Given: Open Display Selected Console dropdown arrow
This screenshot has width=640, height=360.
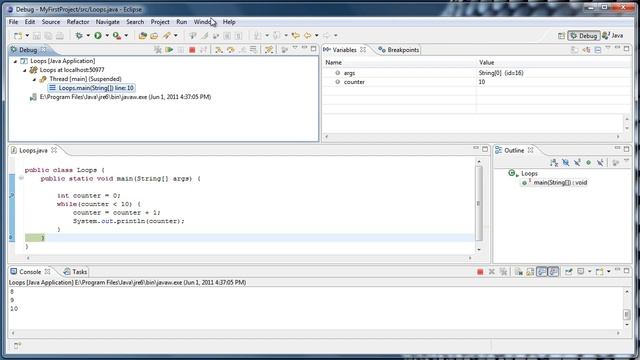Looking at the screenshot, I should (589, 272).
